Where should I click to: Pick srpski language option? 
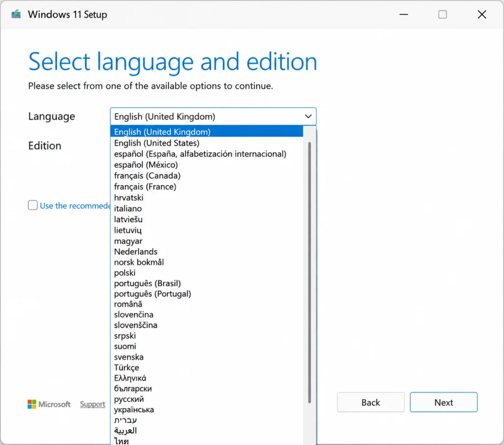tap(207, 335)
